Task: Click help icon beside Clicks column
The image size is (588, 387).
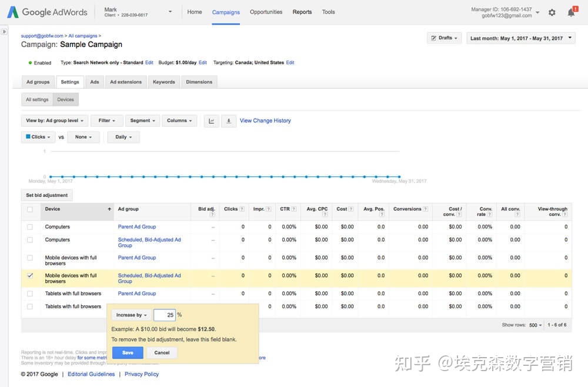Action: point(243,209)
